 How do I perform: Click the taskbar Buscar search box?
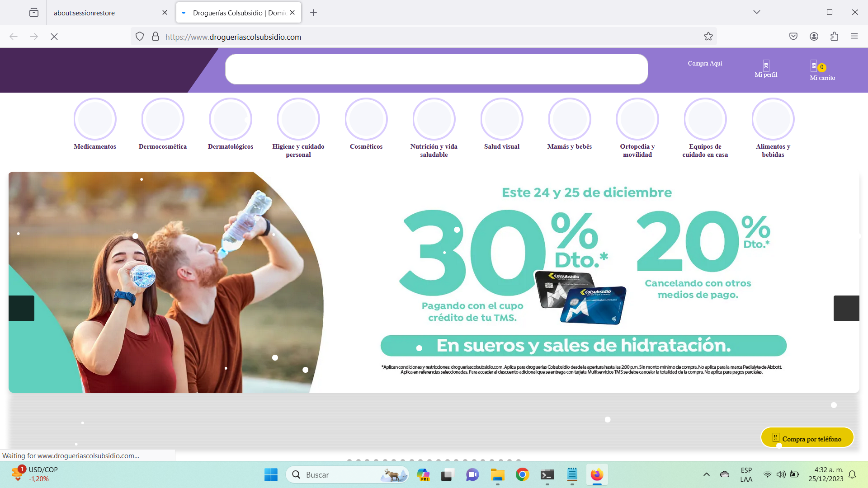coord(347,474)
